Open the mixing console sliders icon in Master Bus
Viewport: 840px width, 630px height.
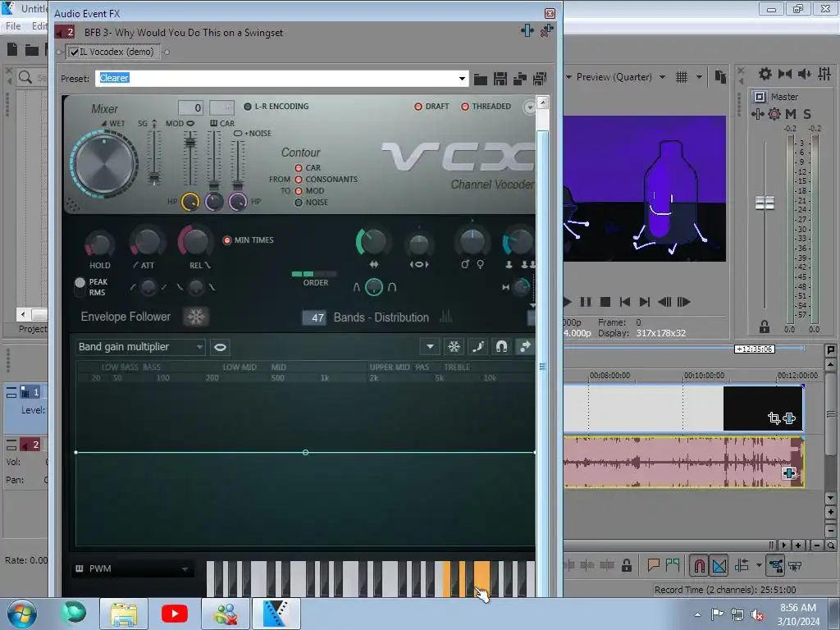(824, 74)
